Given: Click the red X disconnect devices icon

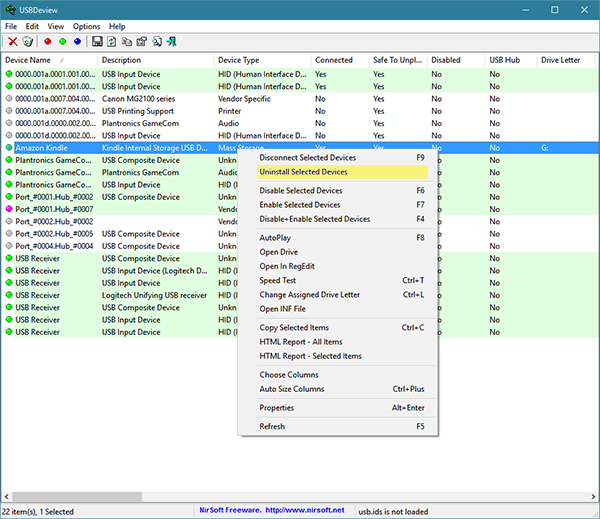Looking at the screenshot, I should (12, 41).
